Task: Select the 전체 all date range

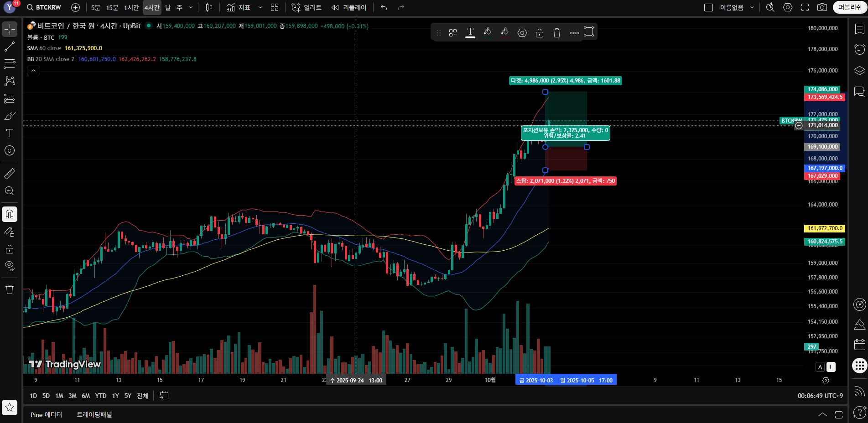Action: 143,396
